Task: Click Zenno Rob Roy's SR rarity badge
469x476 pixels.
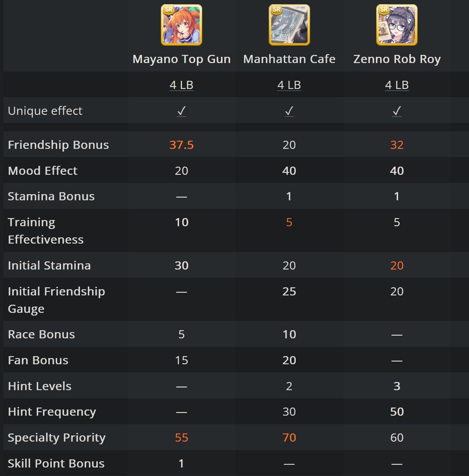Action: [x=384, y=10]
